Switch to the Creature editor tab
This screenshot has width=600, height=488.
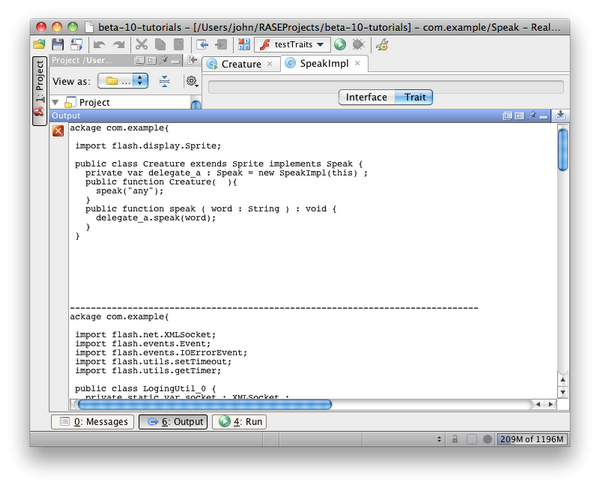240,64
